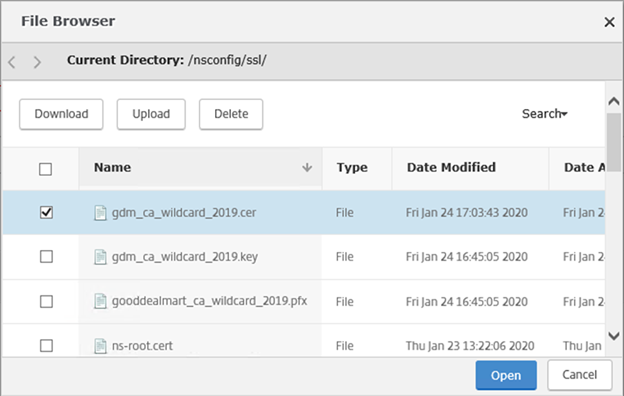Tick the gooddealmart_ca_wildcard_2019.pfx checkbox
This screenshot has height=396, width=624.
[46, 301]
